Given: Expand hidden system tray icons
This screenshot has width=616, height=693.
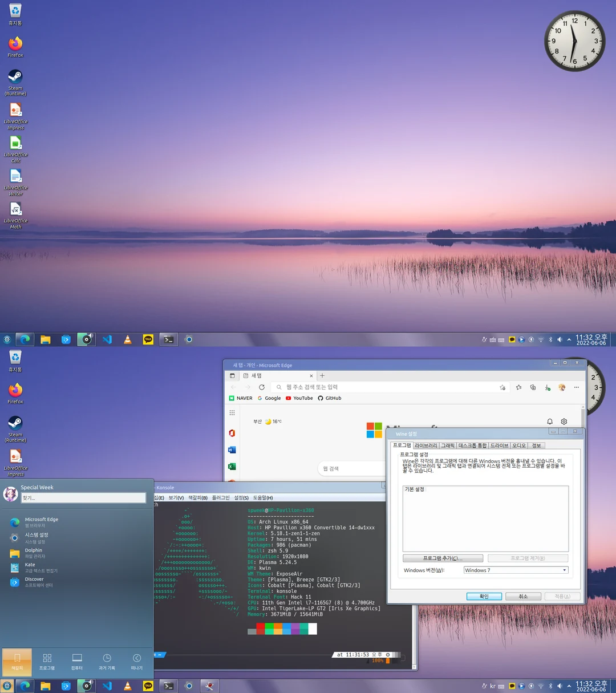Looking at the screenshot, I should [x=569, y=686].
